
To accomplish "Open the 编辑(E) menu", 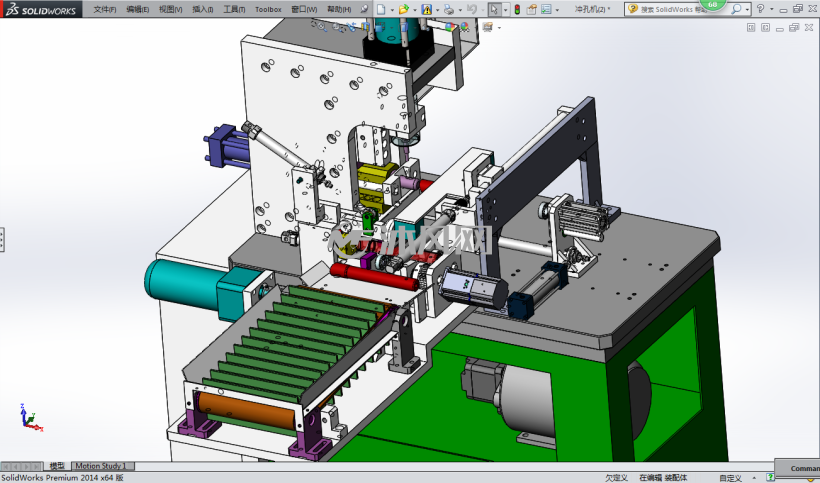I will point(138,9).
